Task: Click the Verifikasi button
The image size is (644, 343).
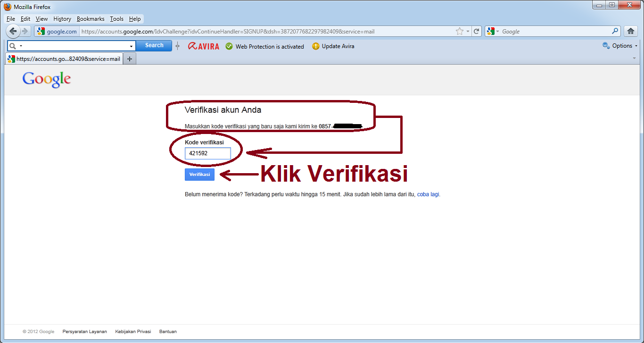Action: coord(199,174)
